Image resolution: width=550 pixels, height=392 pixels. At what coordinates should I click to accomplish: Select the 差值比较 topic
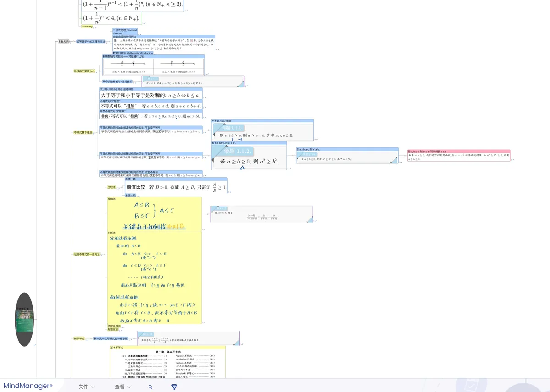pos(131,196)
